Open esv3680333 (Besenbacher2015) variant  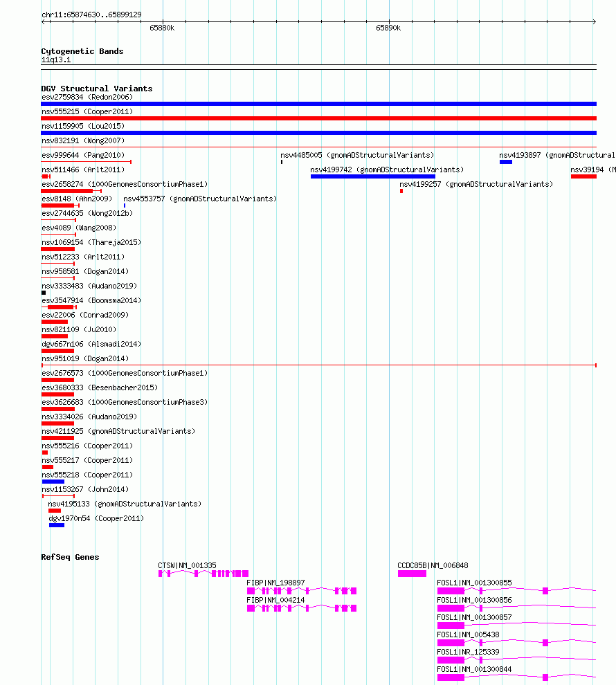tap(100, 387)
